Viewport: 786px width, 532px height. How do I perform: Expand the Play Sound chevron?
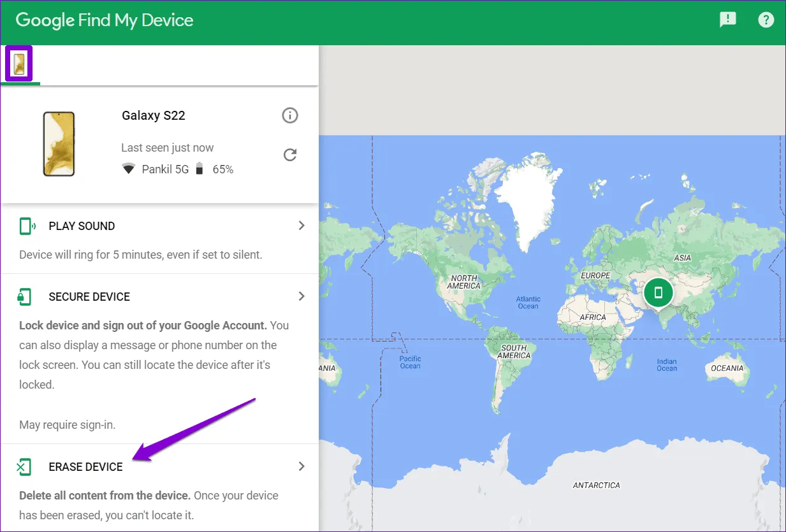pos(302,226)
